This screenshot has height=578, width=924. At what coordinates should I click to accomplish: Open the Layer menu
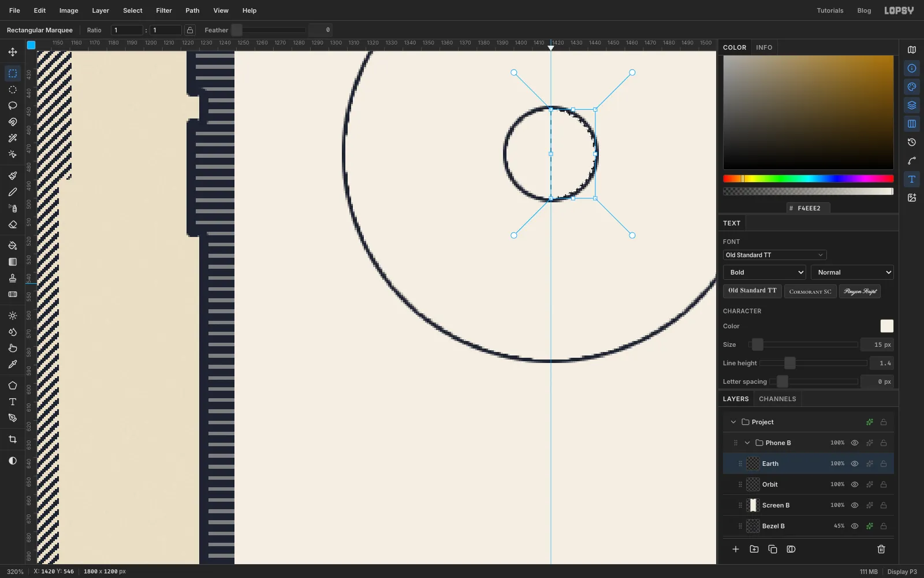tap(100, 10)
